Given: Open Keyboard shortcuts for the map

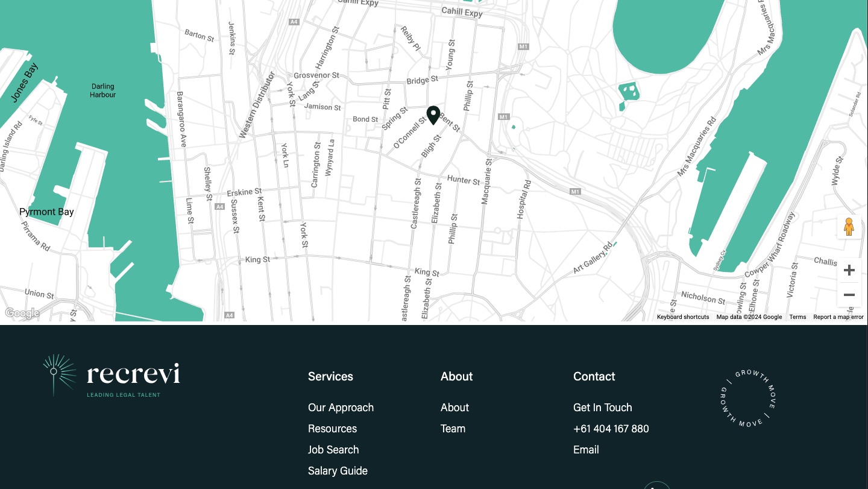Looking at the screenshot, I should (x=682, y=317).
